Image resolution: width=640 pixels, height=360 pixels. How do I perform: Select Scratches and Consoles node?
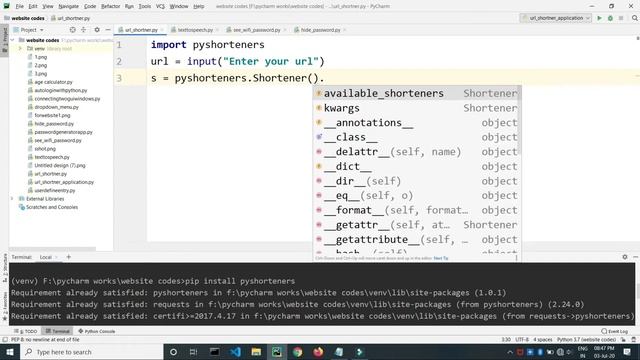point(52,207)
